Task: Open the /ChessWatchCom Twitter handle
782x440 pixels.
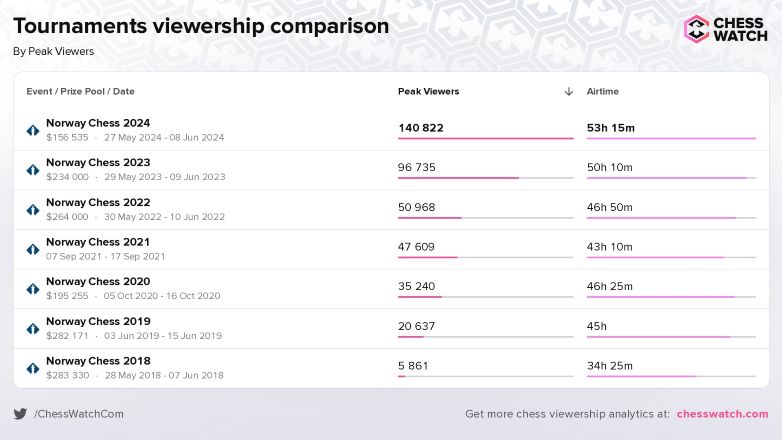Action: pos(79,413)
